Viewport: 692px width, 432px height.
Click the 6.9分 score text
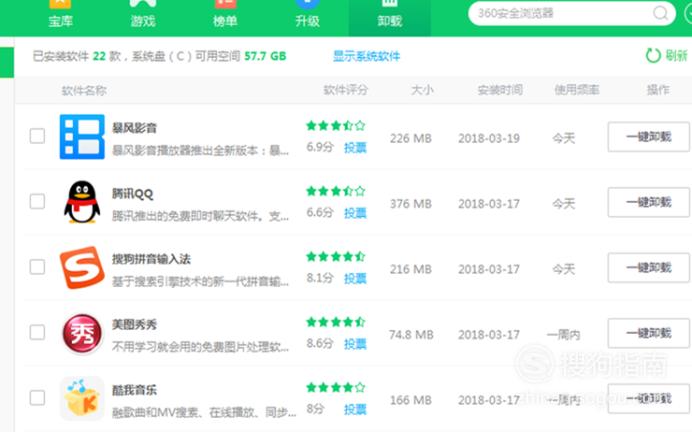(x=320, y=147)
